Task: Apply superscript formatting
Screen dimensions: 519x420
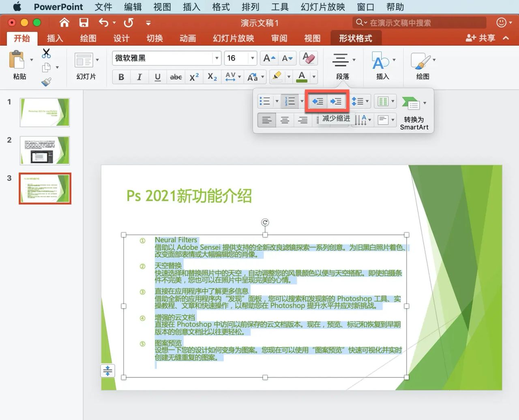Action: coord(194,77)
